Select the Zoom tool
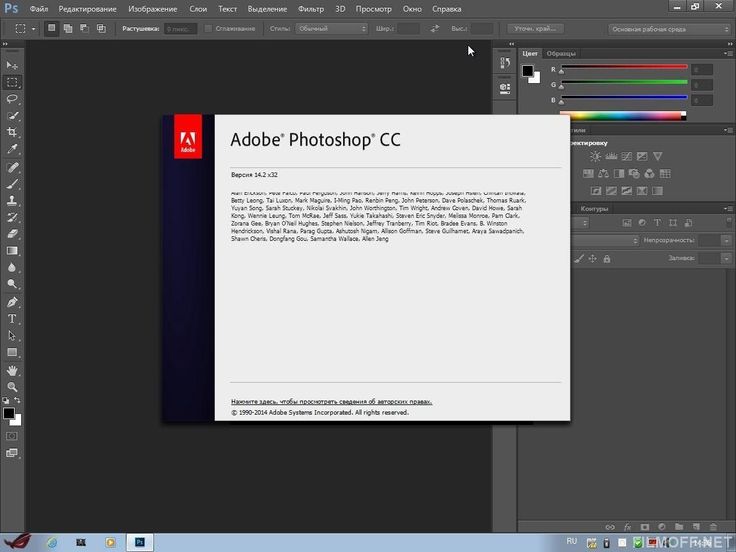This screenshot has width=736, height=552. click(12, 387)
